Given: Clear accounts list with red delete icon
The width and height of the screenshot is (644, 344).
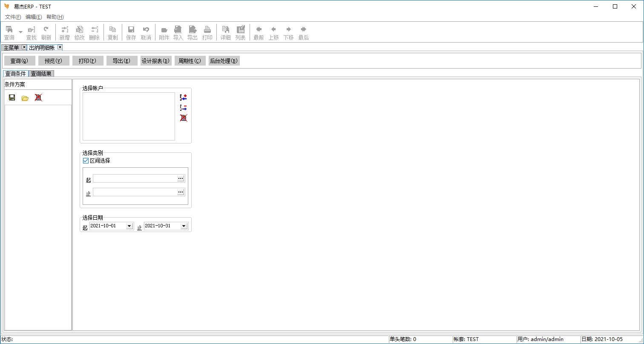Looking at the screenshot, I should pos(184,118).
